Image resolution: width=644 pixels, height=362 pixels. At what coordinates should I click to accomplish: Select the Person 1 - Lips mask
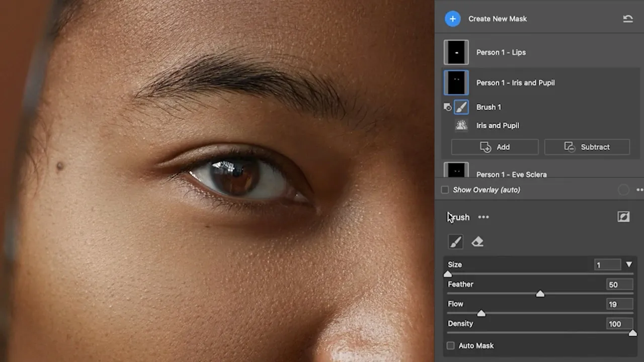[501, 52]
